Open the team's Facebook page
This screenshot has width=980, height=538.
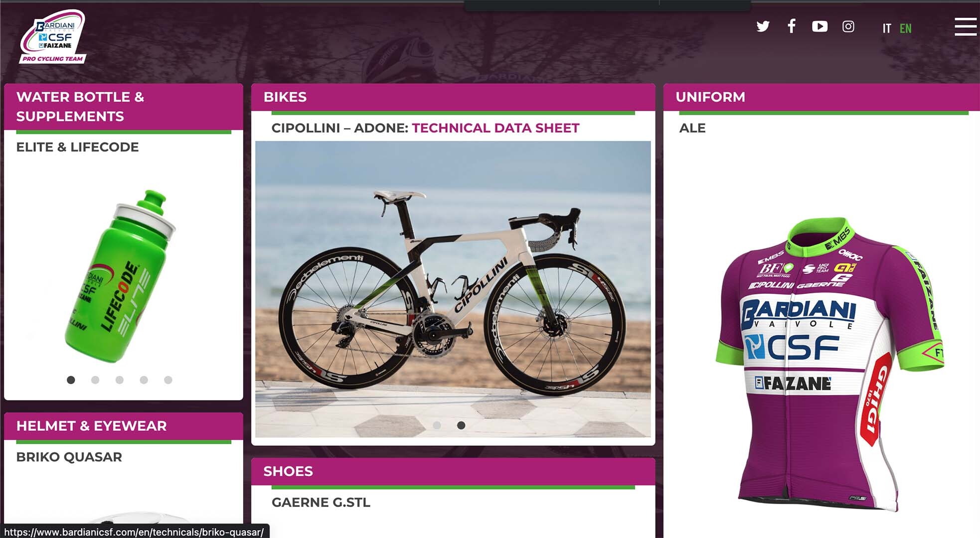pos(792,26)
